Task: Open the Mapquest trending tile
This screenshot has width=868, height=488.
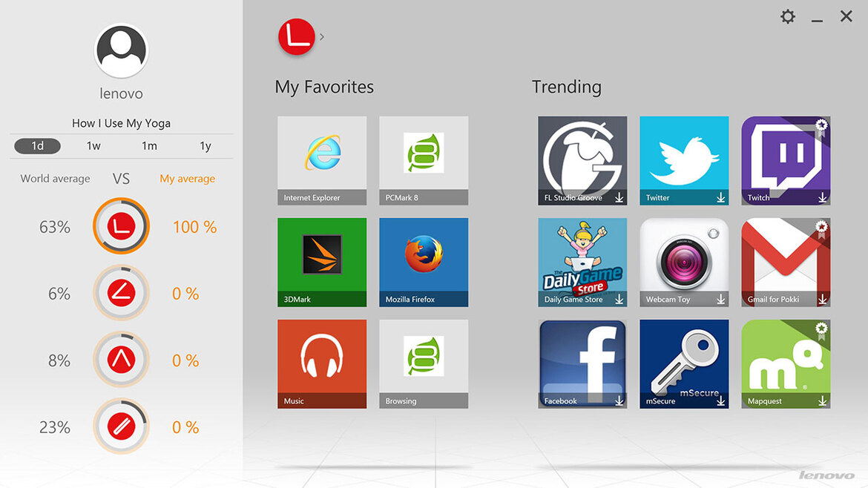Action: point(786,364)
